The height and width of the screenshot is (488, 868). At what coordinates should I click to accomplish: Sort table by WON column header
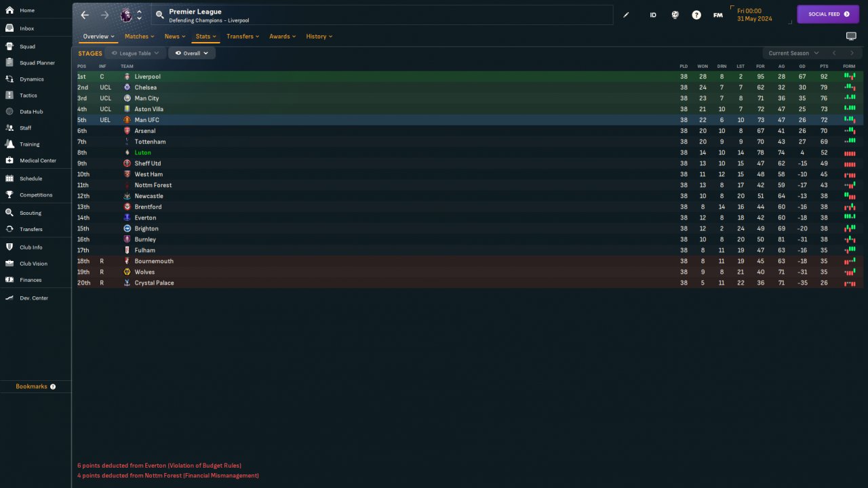pos(703,66)
